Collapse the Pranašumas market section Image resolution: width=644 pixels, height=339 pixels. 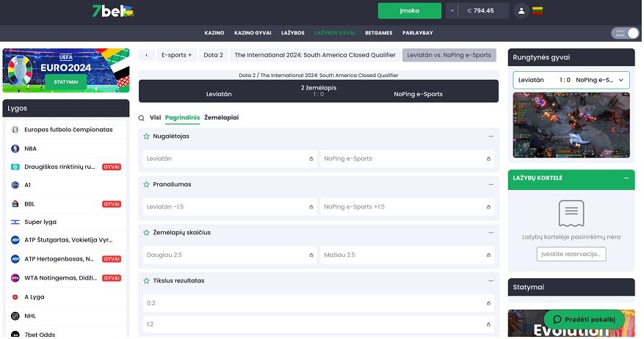tap(491, 185)
